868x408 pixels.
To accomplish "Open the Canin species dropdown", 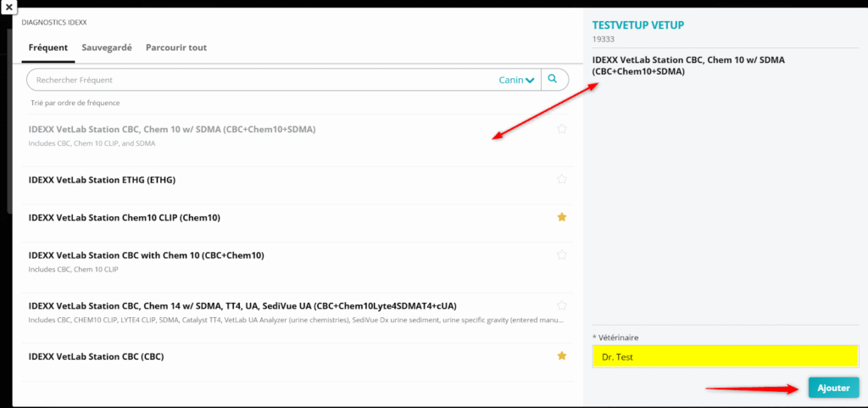I will (x=516, y=80).
